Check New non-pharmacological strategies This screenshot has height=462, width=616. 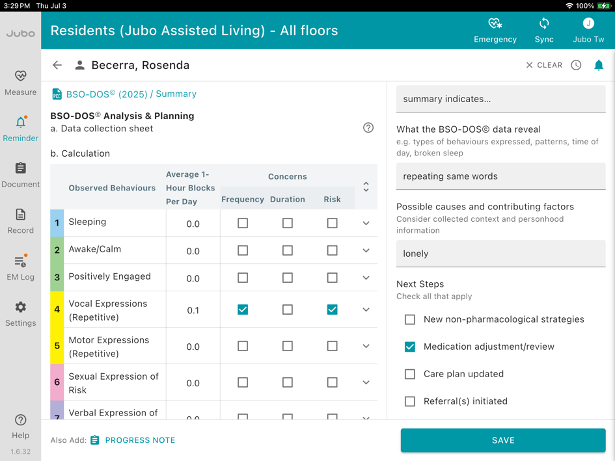410,320
